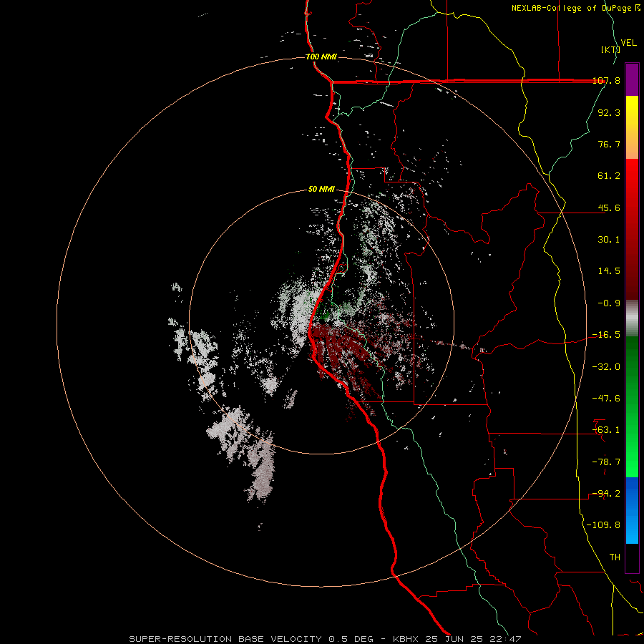Select the -32.0 legend value
This screenshot has height=644, width=644.
click(606, 367)
